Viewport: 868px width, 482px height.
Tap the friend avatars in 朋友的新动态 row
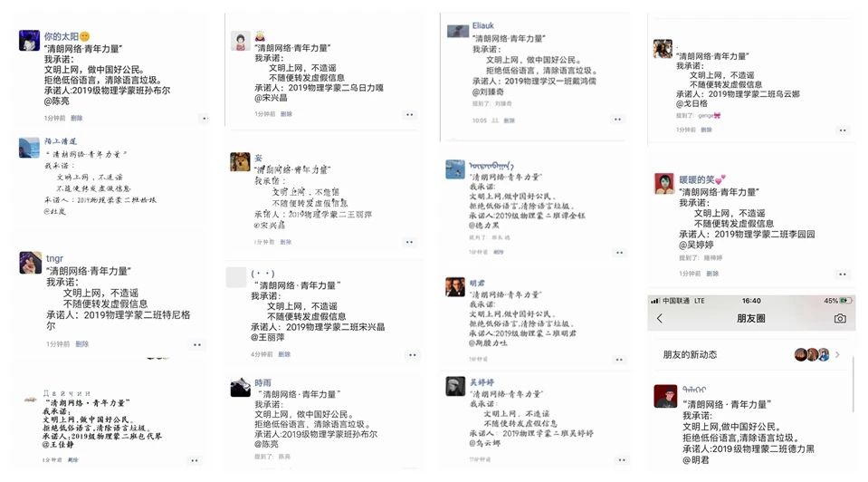812,354
